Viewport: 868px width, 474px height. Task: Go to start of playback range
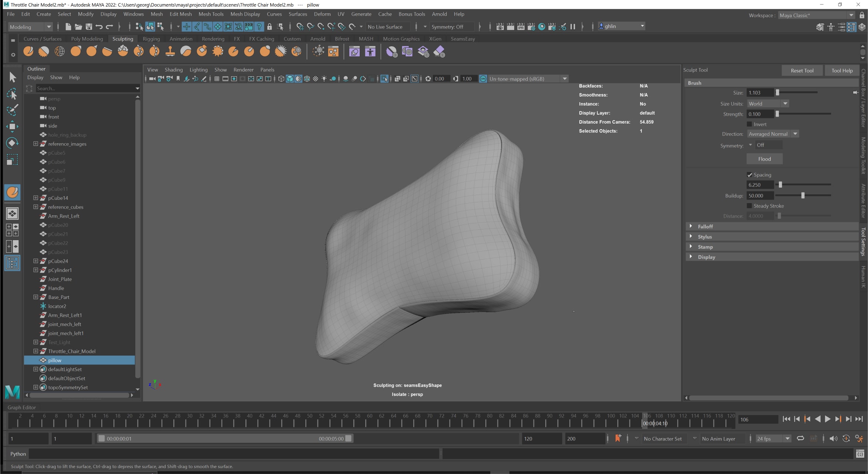(786, 419)
